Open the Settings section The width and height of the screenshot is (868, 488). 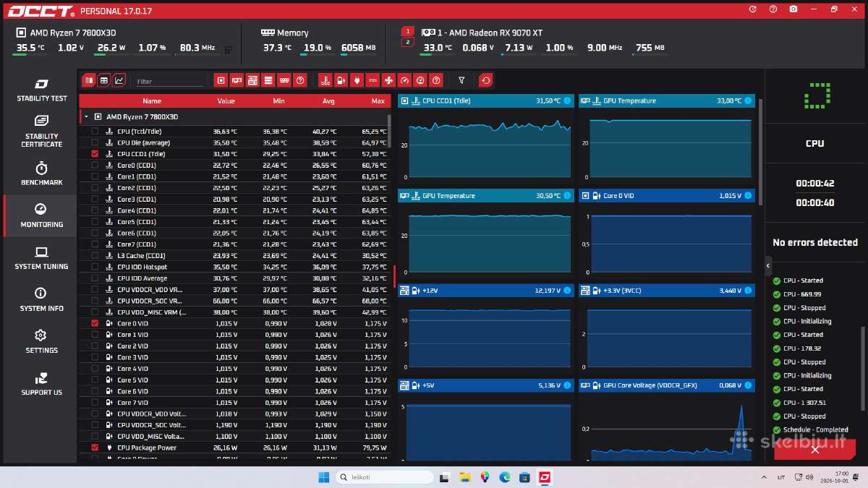[42, 341]
